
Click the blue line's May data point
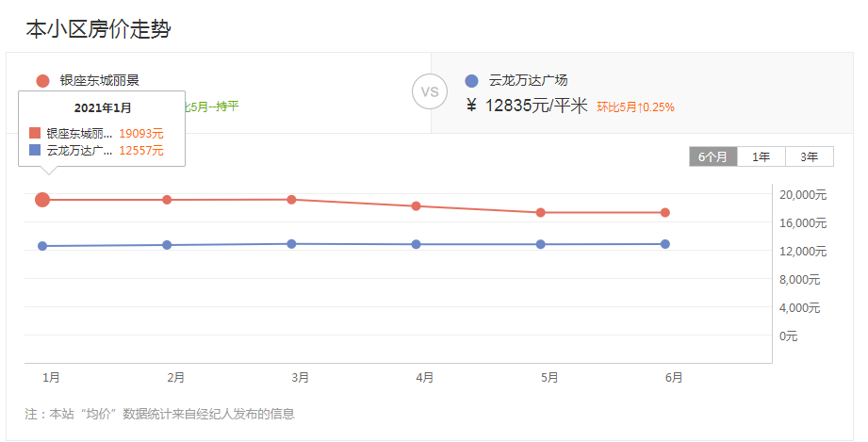[540, 244]
